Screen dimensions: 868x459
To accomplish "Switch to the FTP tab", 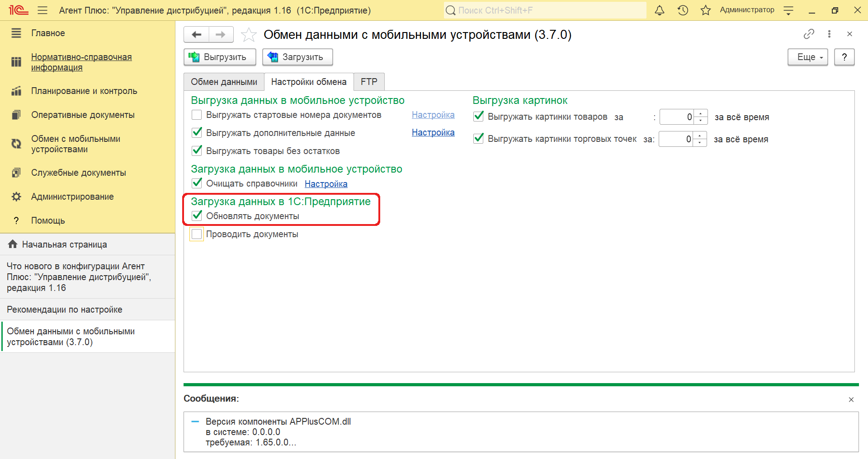I will (x=369, y=82).
